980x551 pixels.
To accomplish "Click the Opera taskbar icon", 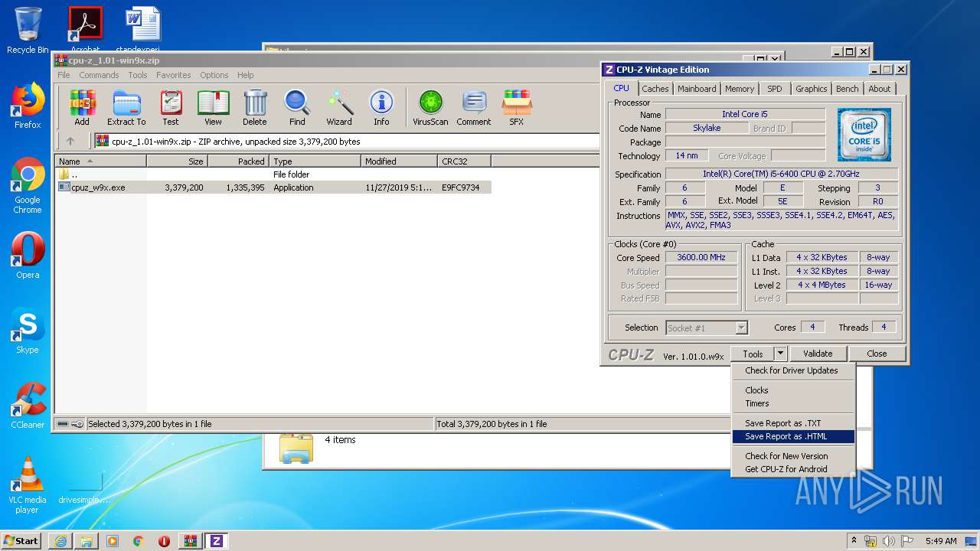I will pyautogui.click(x=164, y=541).
